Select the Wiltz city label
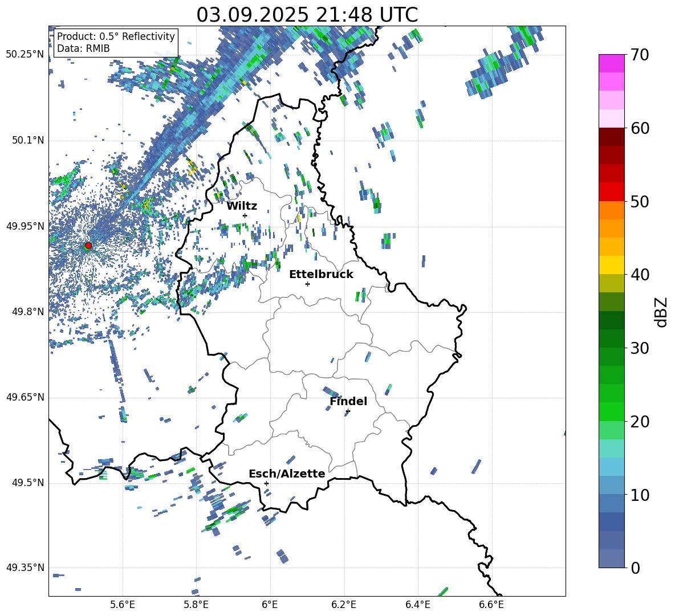 pos(242,206)
